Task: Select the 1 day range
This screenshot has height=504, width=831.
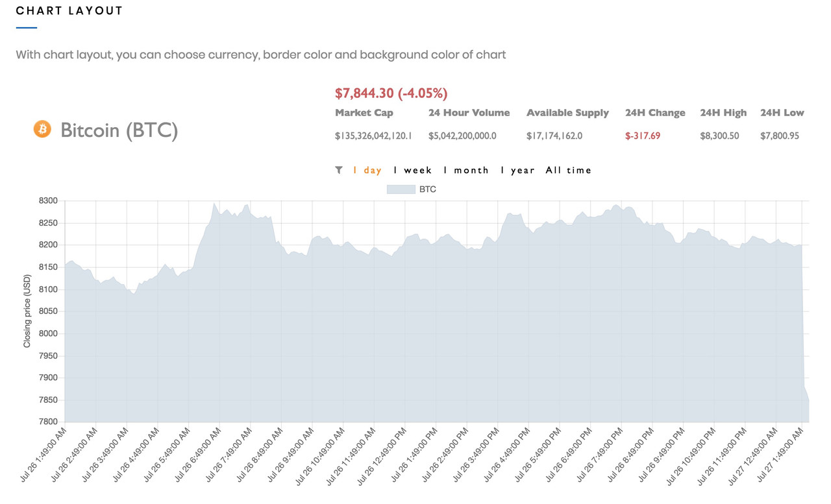Action: click(367, 170)
